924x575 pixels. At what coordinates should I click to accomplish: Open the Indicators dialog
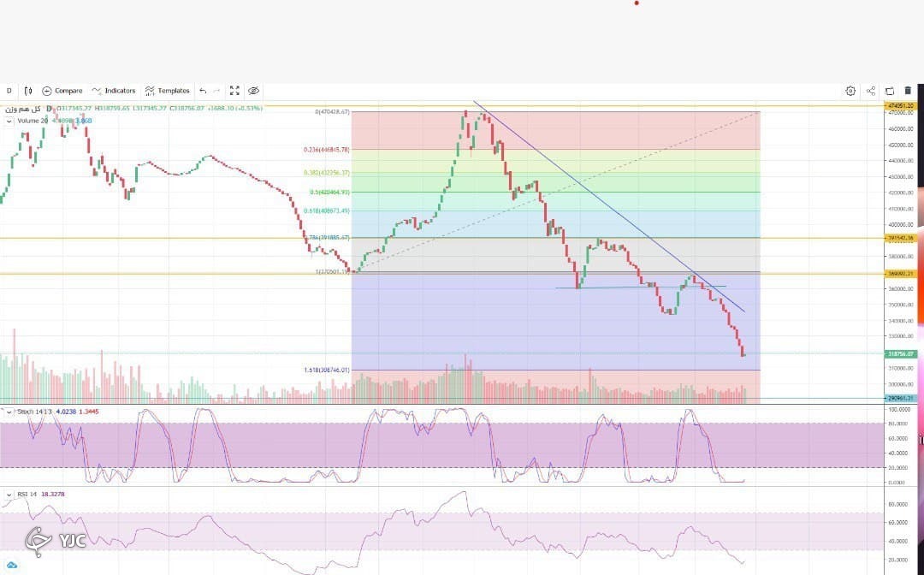point(114,91)
